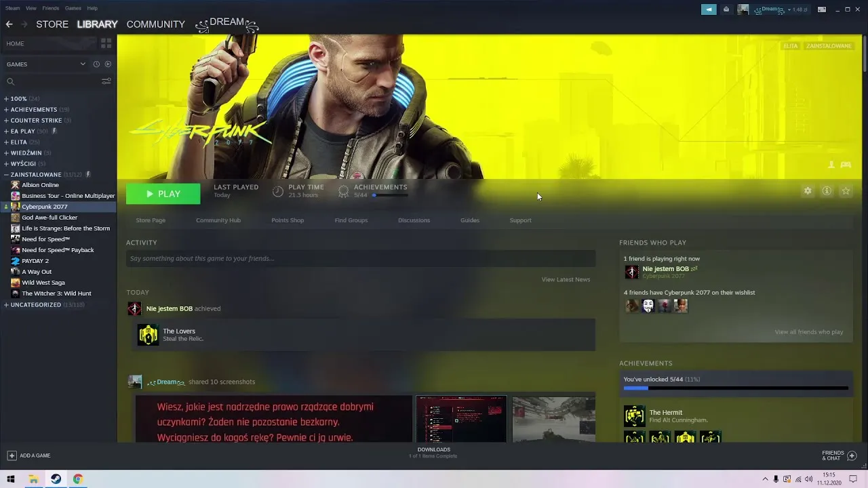The width and height of the screenshot is (868, 488).
Task: Open advanced library filter settings icon
Action: (x=106, y=81)
